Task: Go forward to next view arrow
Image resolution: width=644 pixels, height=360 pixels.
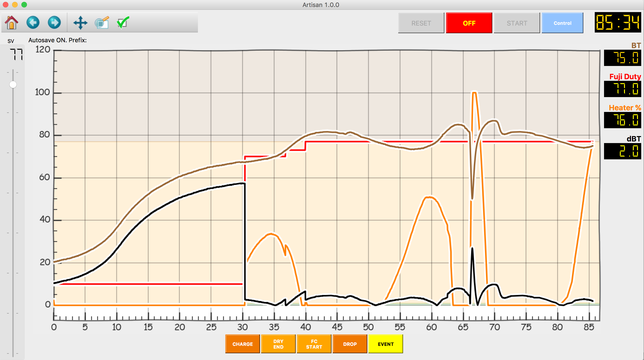Action: click(x=54, y=23)
